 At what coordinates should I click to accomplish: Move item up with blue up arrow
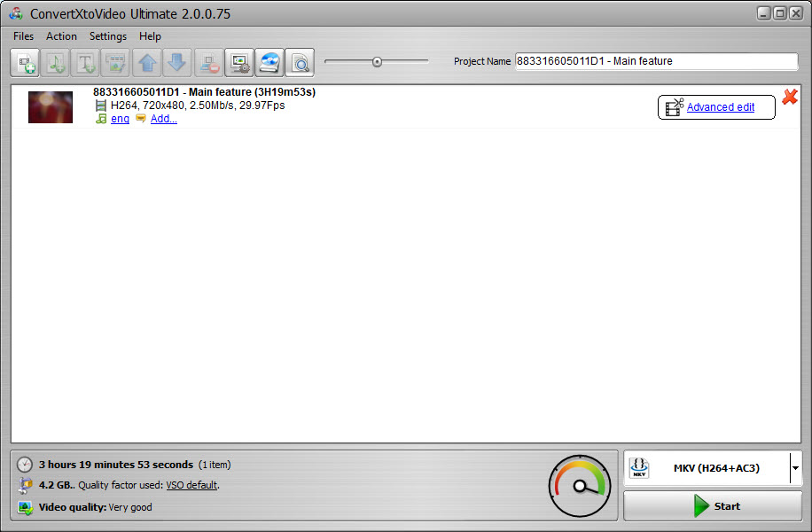[x=147, y=63]
